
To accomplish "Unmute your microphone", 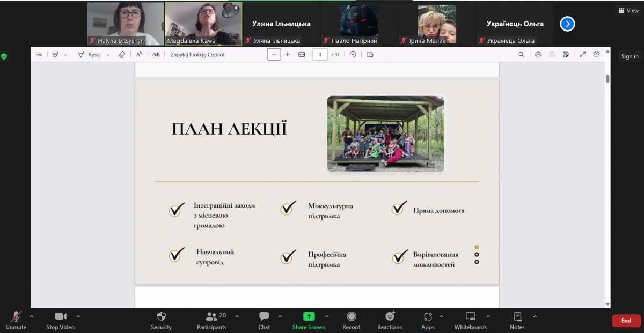I will coord(16,320).
